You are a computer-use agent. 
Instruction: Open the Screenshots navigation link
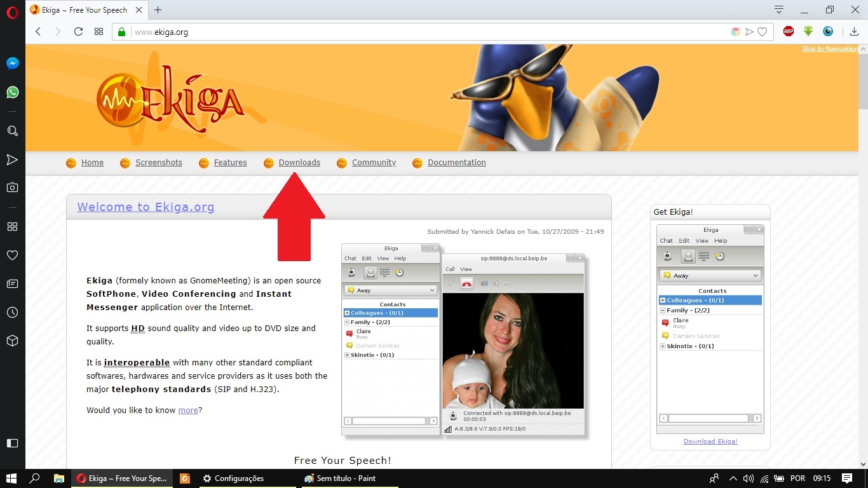tap(158, 163)
